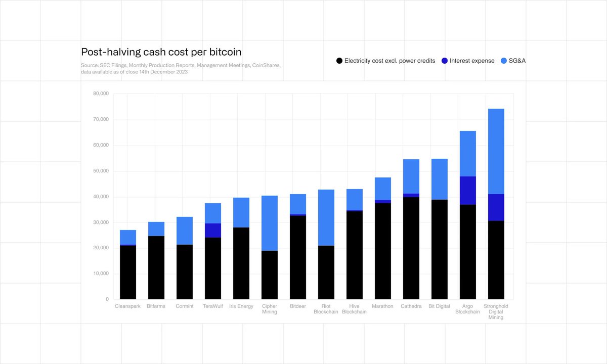Click Bitdeer's light blue SG&A segment

(298, 204)
